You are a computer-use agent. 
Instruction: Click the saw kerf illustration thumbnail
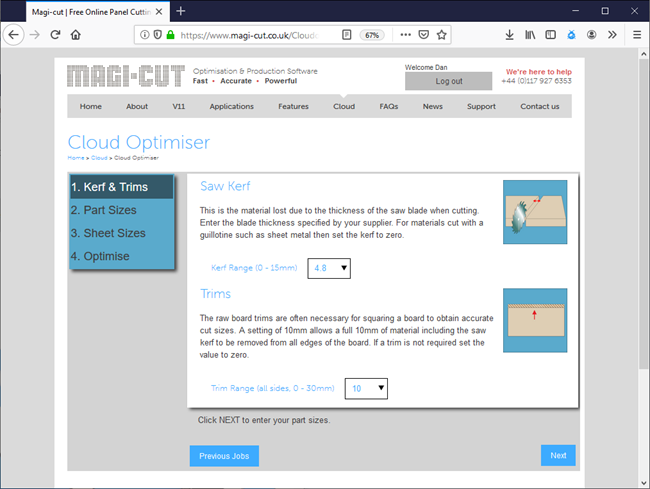(x=534, y=212)
